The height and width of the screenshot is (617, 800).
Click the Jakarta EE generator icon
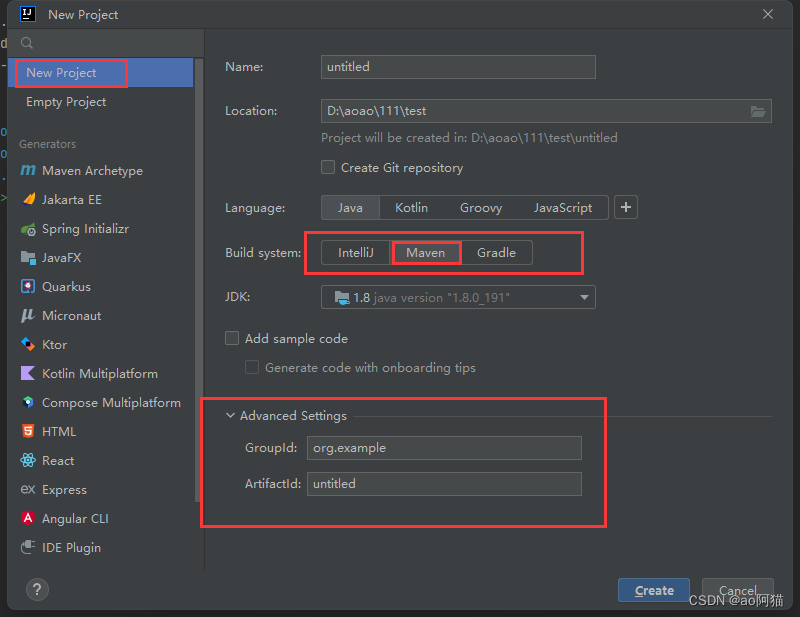point(29,199)
